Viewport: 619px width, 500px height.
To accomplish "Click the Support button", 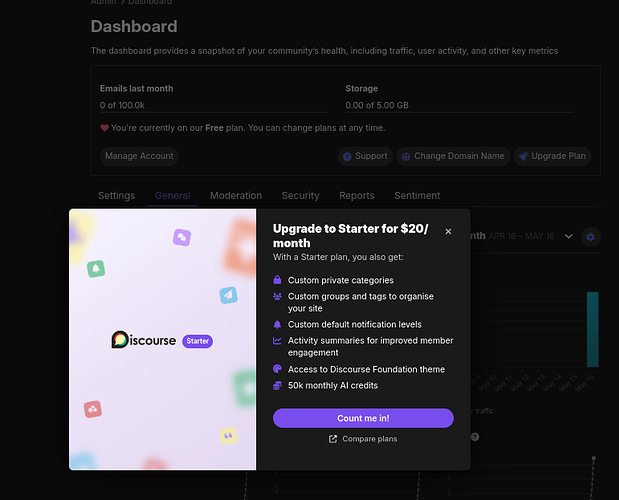I will [x=365, y=156].
